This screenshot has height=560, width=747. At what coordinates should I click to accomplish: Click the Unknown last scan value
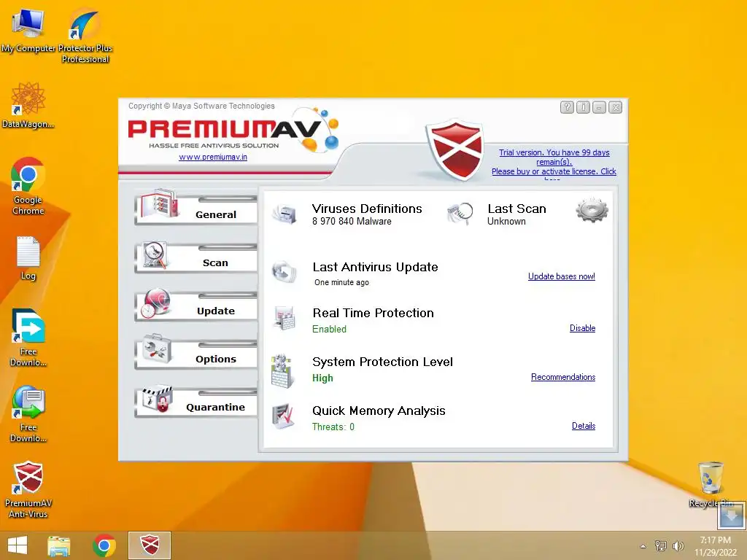coord(506,222)
